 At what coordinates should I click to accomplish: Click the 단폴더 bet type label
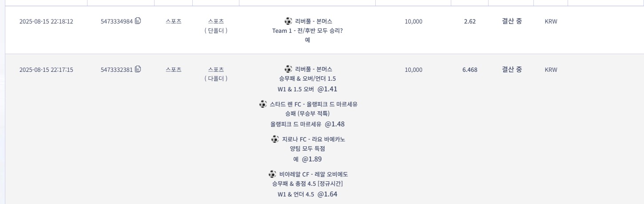point(216,31)
